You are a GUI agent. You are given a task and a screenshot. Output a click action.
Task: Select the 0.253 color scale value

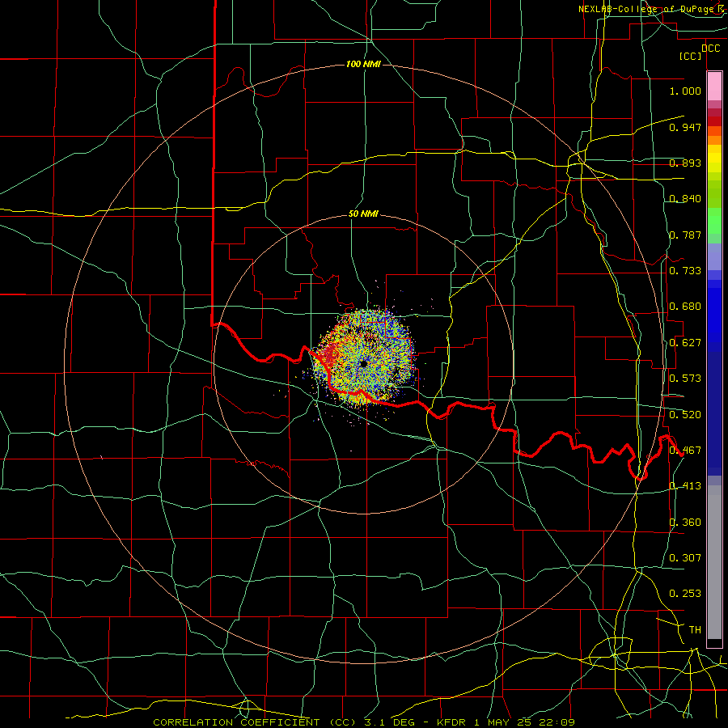coord(685,594)
